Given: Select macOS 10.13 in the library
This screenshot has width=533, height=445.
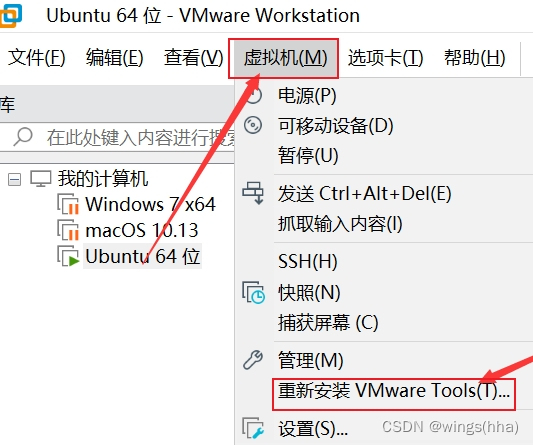Looking at the screenshot, I should click(x=142, y=230).
